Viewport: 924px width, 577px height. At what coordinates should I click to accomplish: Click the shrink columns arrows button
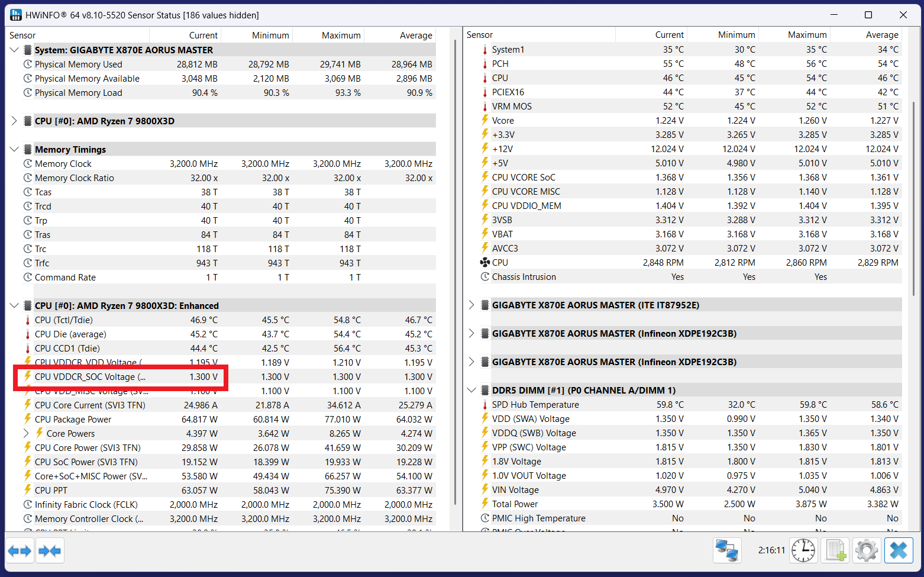coord(49,551)
